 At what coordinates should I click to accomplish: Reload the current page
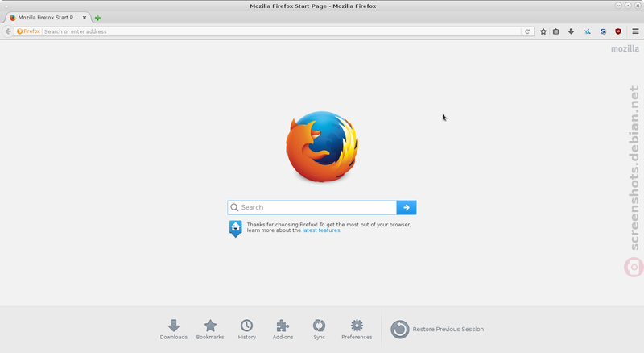click(527, 31)
